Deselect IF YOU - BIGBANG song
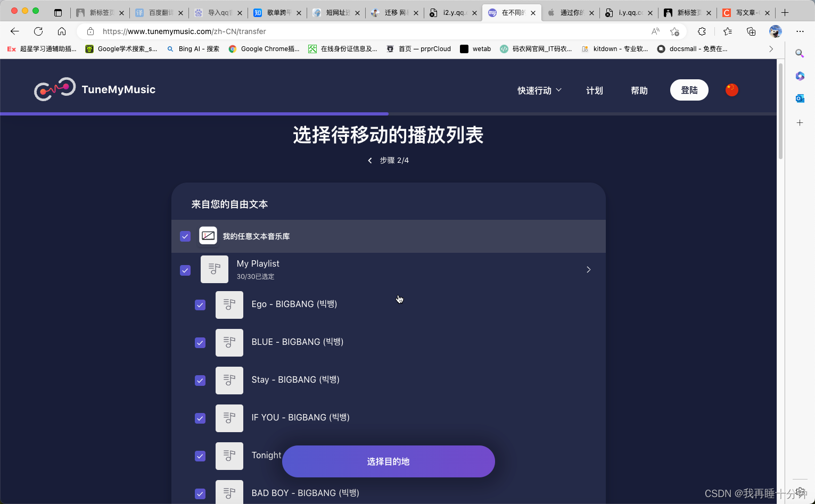Image resolution: width=815 pixels, height=504 pixels. [200, 418]
